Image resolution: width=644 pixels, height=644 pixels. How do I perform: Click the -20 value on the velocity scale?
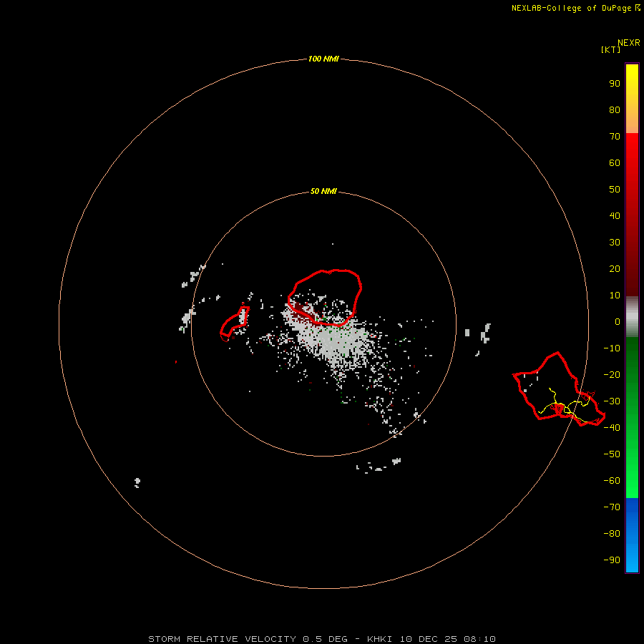612,375
